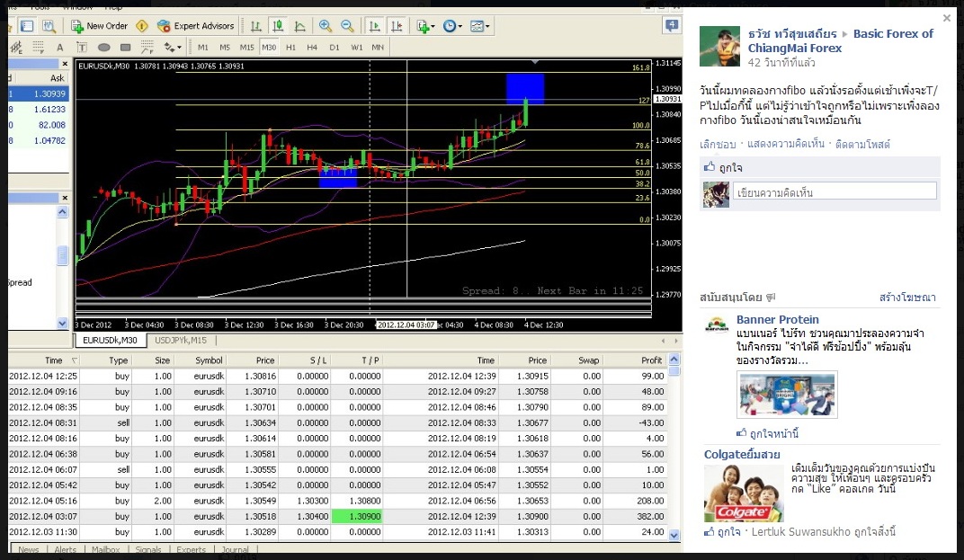Set timeframe to M15
Screen dimensions: 964x560
246,48
